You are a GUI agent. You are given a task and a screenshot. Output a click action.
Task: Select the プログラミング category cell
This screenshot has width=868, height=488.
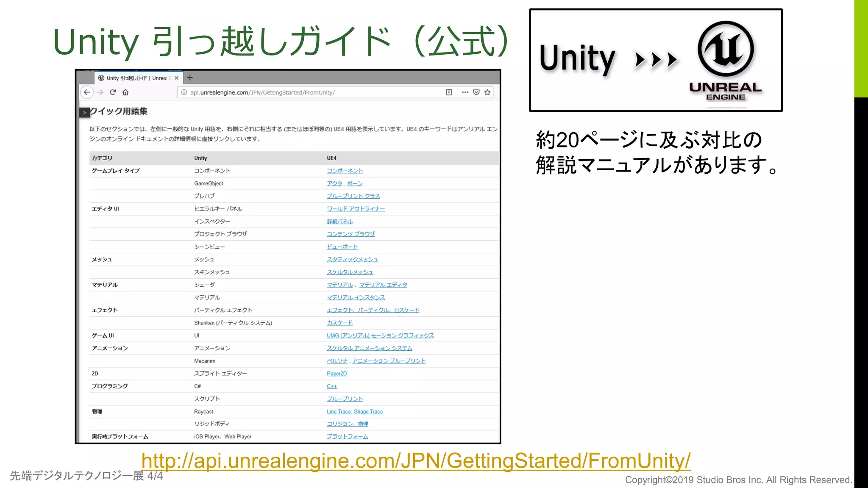pos(109,386)
